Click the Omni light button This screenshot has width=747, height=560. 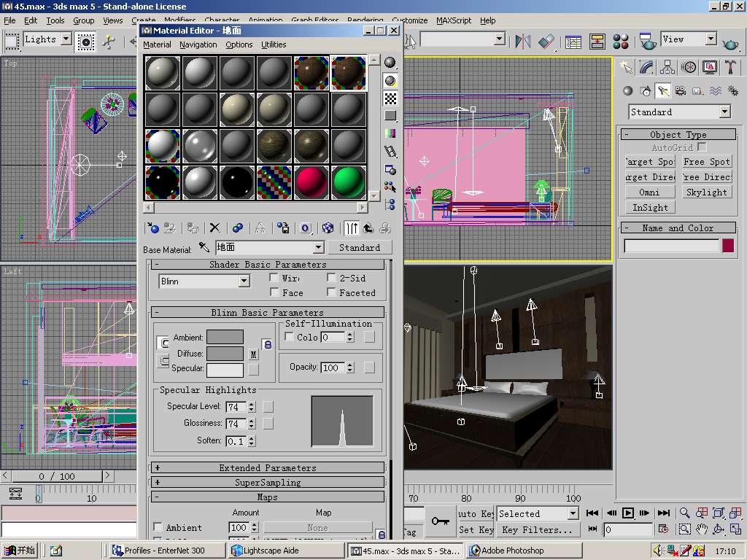pos(649,192)
